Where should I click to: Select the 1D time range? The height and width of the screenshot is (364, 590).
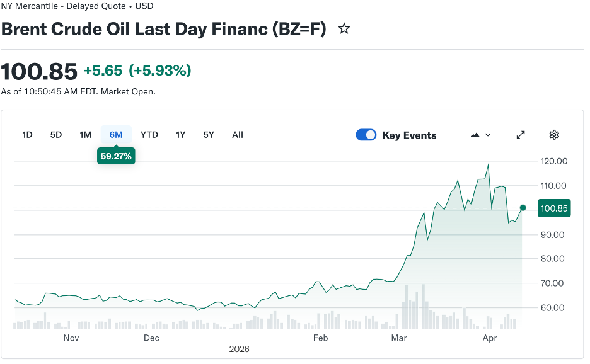[27, 135]
